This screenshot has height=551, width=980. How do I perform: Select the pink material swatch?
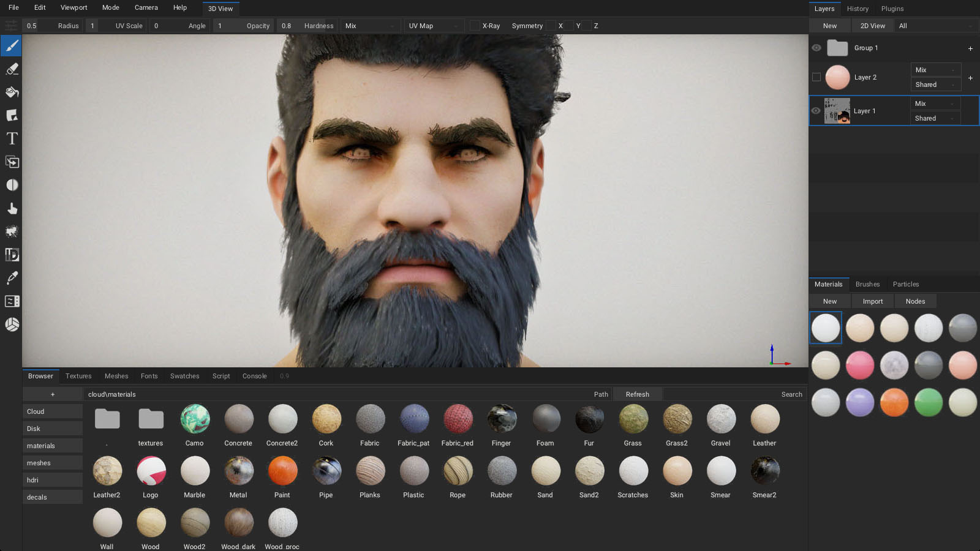(x=859, y=365)
